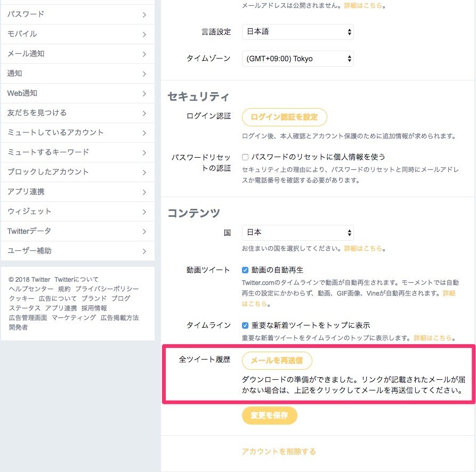The width and height of the screenshot is (476, 472).
Task: Open the タイムゾーン dropdown showing GMT+09:00 Tokyo
Action: point(297,59)
